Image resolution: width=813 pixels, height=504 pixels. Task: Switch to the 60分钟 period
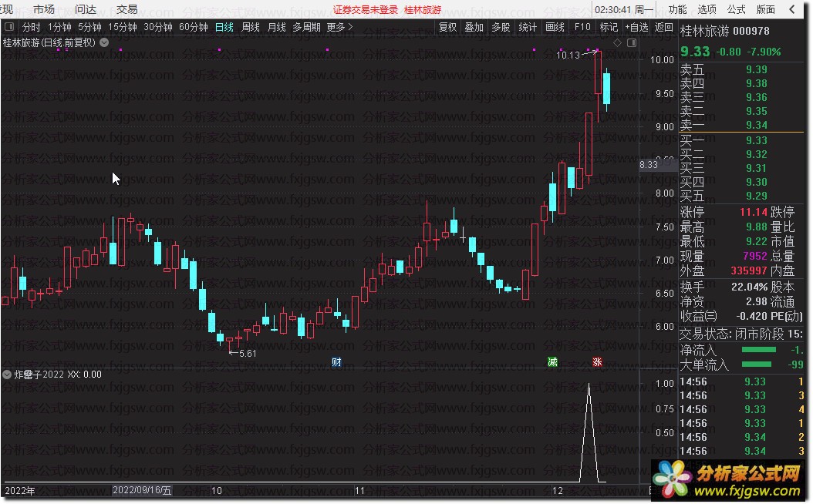(194, 27)
